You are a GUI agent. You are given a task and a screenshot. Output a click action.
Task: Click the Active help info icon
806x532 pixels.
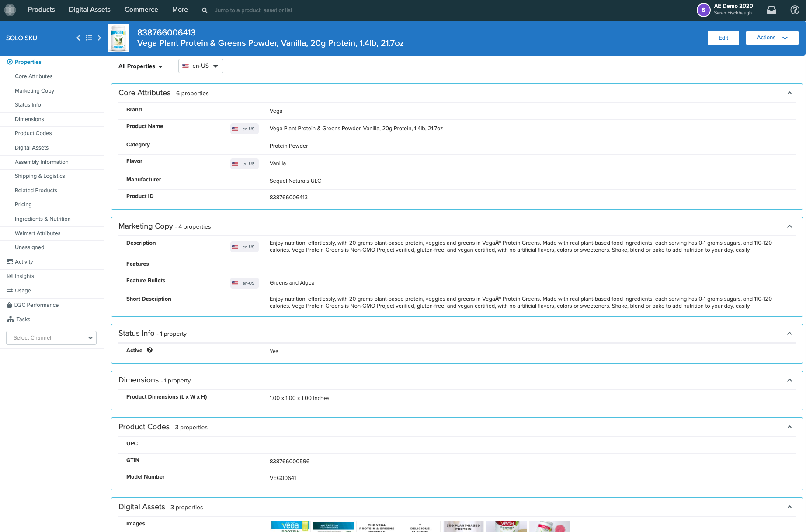tap(149, 350)
